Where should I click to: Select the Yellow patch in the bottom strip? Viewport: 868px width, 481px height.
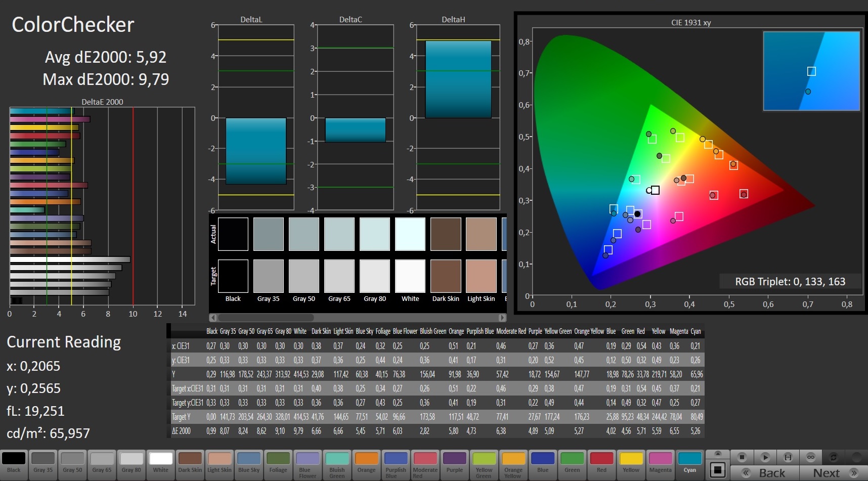pos(631,465)
